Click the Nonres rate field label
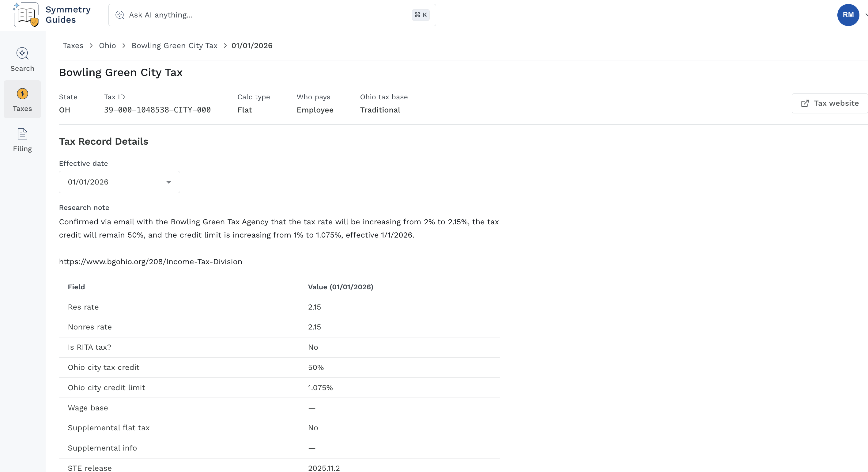868x472 pixels. click(90, 327)
